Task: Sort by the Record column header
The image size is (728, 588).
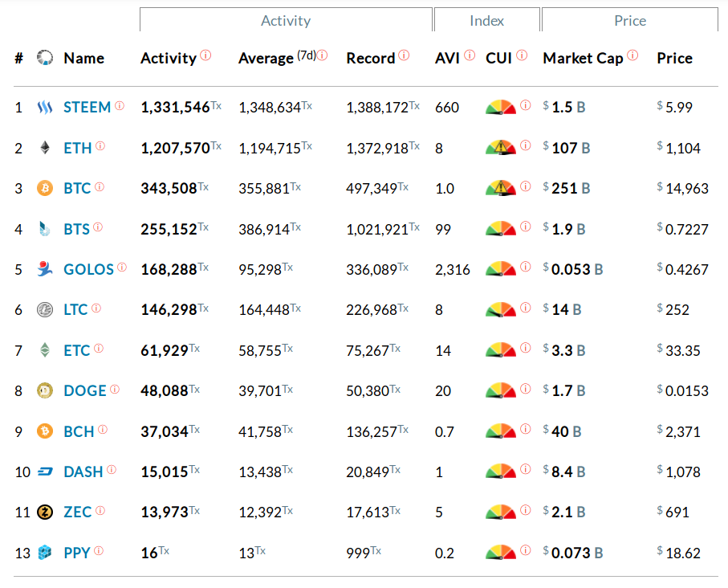Action: [x=371, y=58]
